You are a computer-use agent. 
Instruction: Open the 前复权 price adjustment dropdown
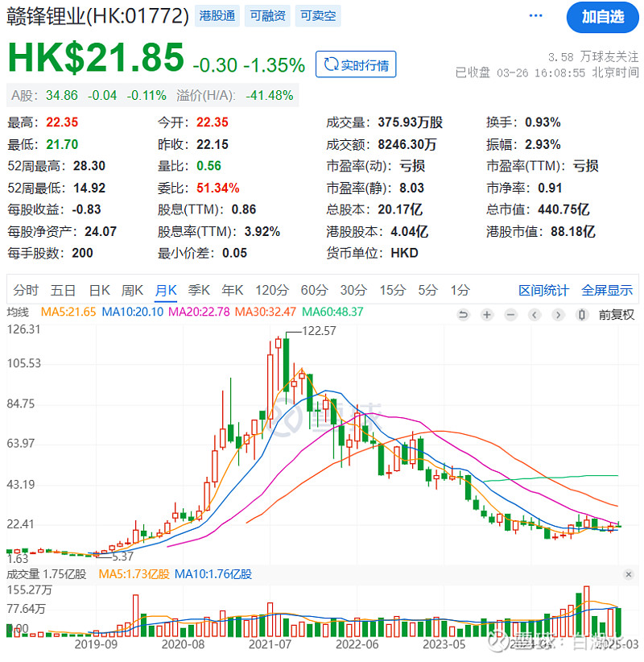click(616, 315)
